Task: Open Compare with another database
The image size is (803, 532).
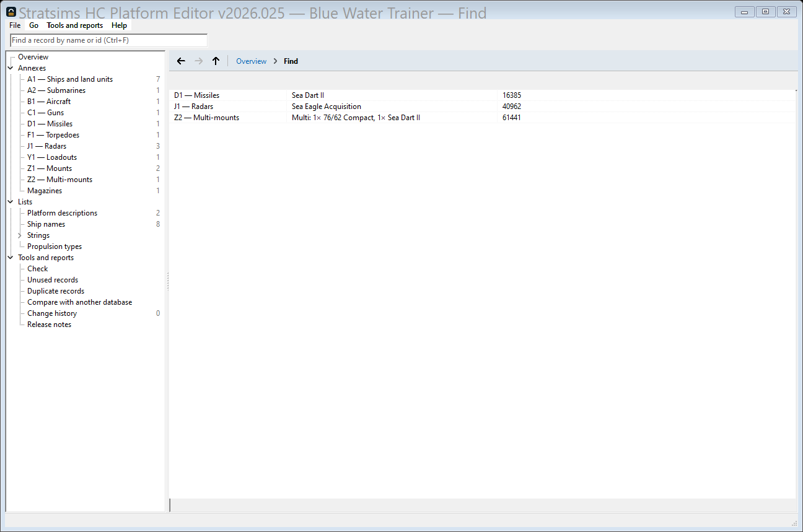Action: 79,302
